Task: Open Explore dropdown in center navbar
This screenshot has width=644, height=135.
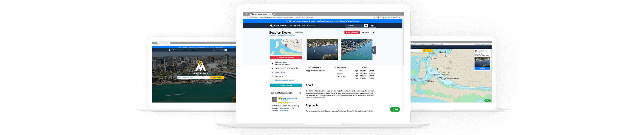Action: point(297,25)
